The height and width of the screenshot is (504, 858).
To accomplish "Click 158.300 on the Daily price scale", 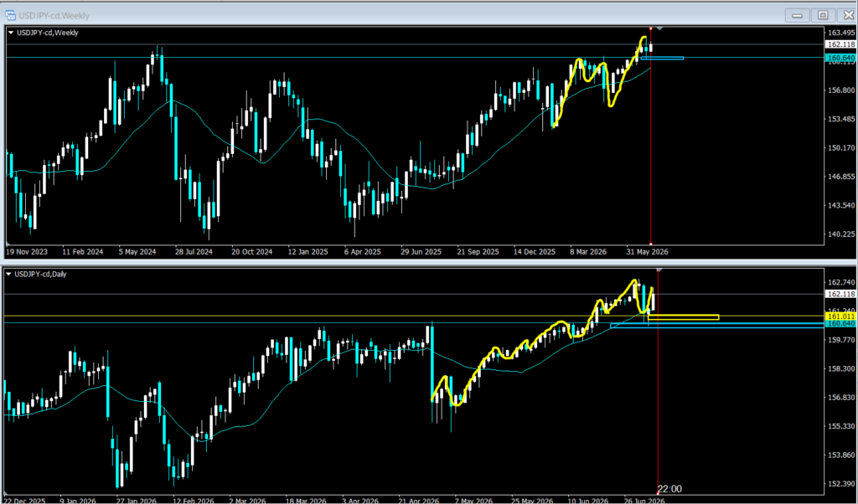I will click(841, 369).
